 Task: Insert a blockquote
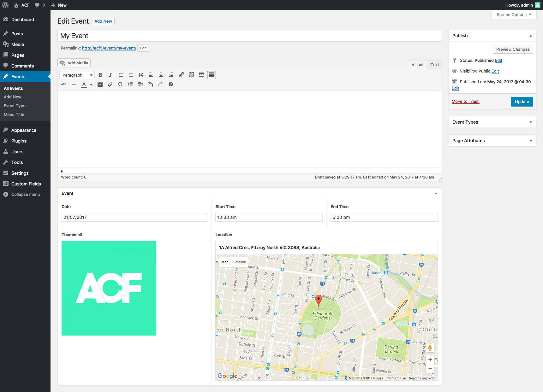click(141, 75)
